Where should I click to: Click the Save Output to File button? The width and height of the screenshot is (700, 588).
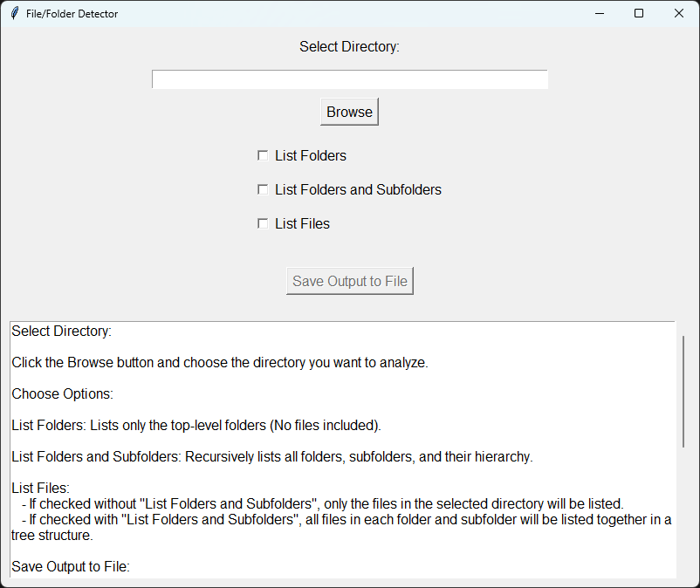click(x=349, y=281)
